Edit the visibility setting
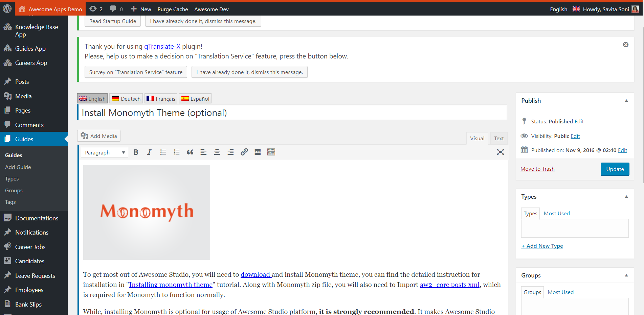Viewport: 644px width, 315px height. [575, 136]
